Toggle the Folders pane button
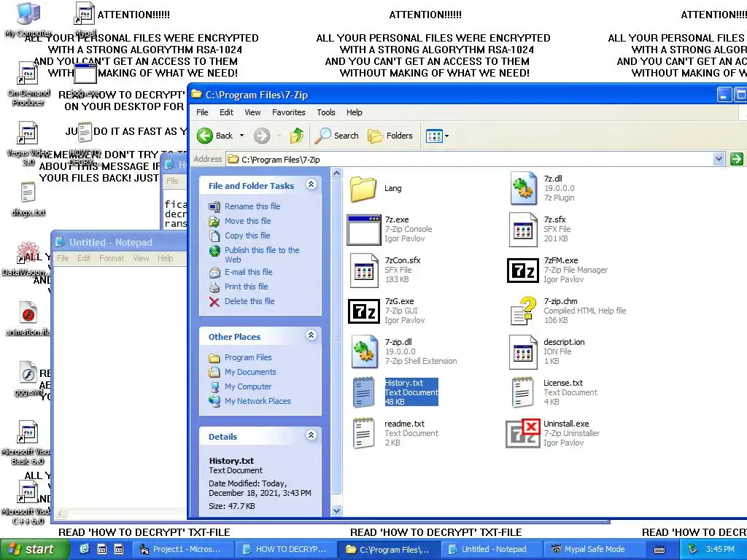Image resolution: width=747 pixels, height=560 pixels. [x=390, y=136]
